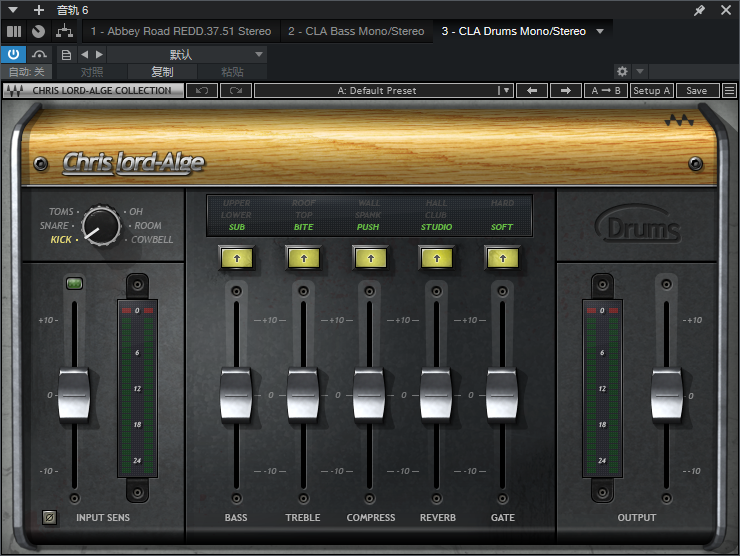Viewport: 740px width, 556px height.
Task: Click the 自动: 关 automation button
Action: [27, 72]
